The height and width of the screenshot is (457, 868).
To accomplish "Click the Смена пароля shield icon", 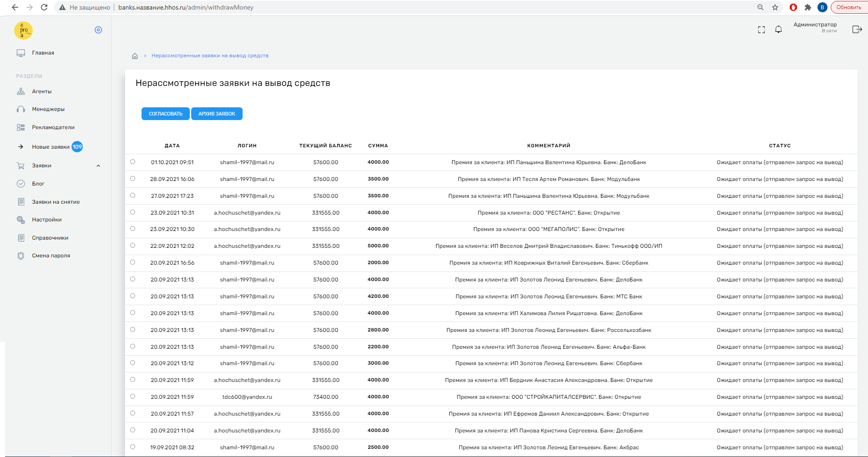I will click(21, 256).
